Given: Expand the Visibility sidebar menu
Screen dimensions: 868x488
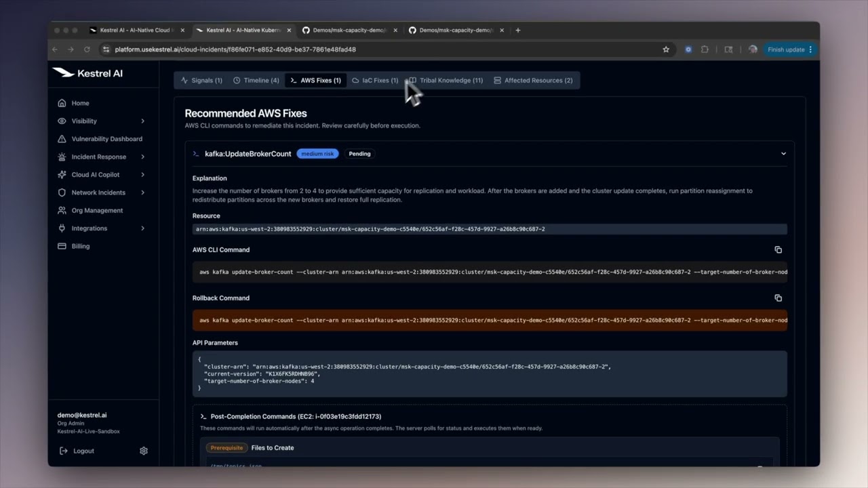Looking at the screenshot, I should (142, 121).
